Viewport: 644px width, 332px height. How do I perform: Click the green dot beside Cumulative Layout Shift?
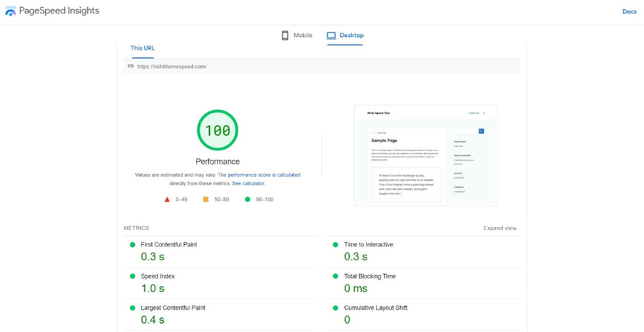(x=335, y=308)
